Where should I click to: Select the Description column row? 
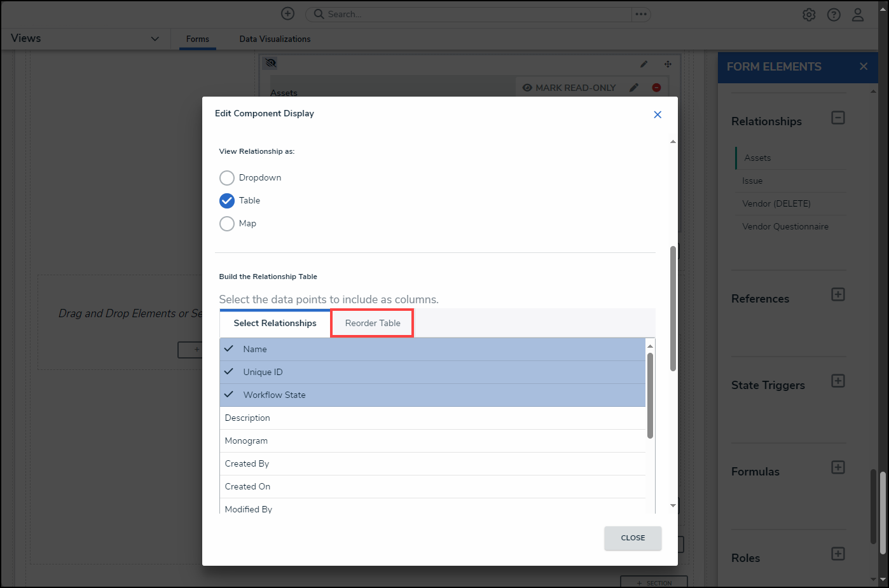coord(432,418)
